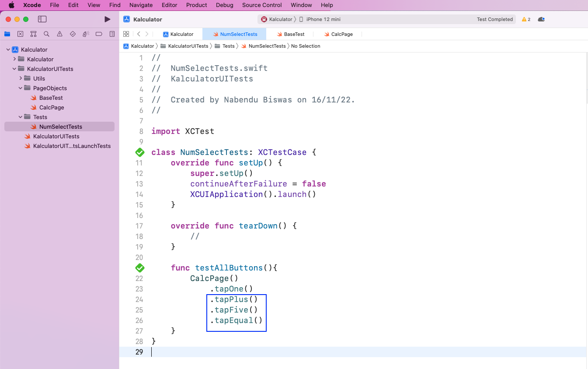Switch to the Kalculator editor tab
Viewport: 588px width, 369px height.
click(x=178, y=34)
